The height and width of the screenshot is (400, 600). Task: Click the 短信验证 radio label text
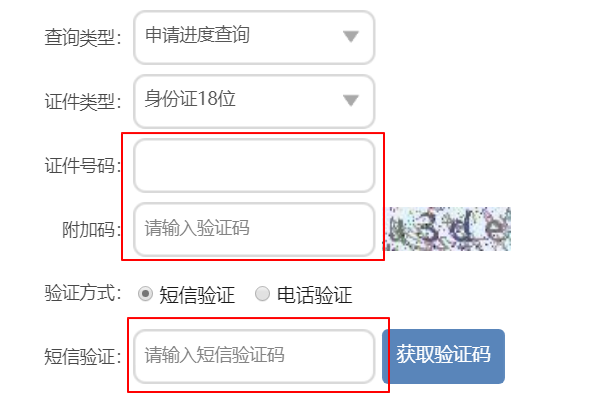[197, 295]
